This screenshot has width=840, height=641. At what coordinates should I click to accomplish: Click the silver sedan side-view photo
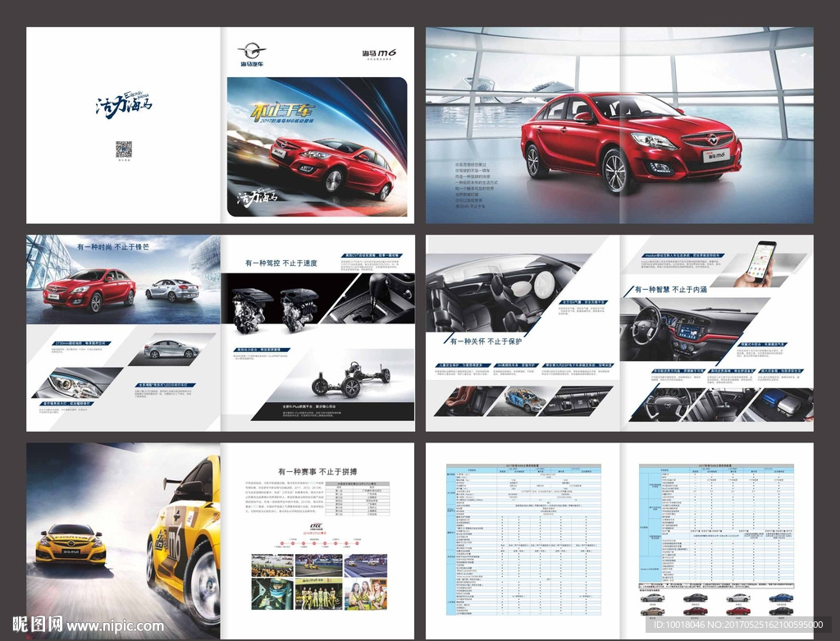(x=171, y=350)
